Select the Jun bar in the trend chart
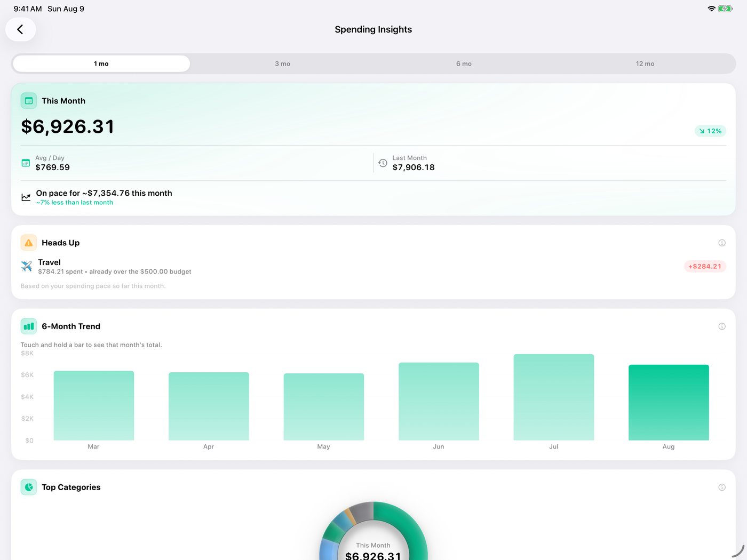Screen dimensions: 747x560 click(439, 402)
